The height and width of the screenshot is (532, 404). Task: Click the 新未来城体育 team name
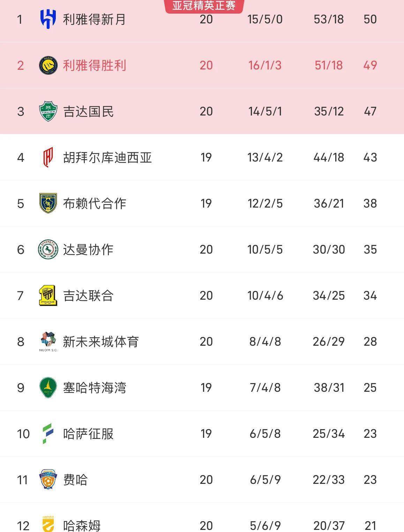coord(101,342)
